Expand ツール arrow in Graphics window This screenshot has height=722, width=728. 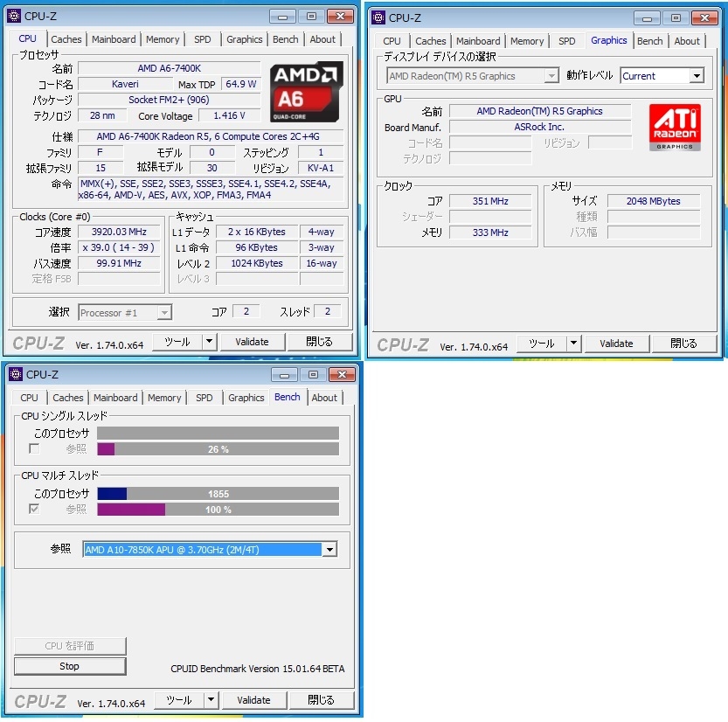pyautogui.click(x=574, y=344)
